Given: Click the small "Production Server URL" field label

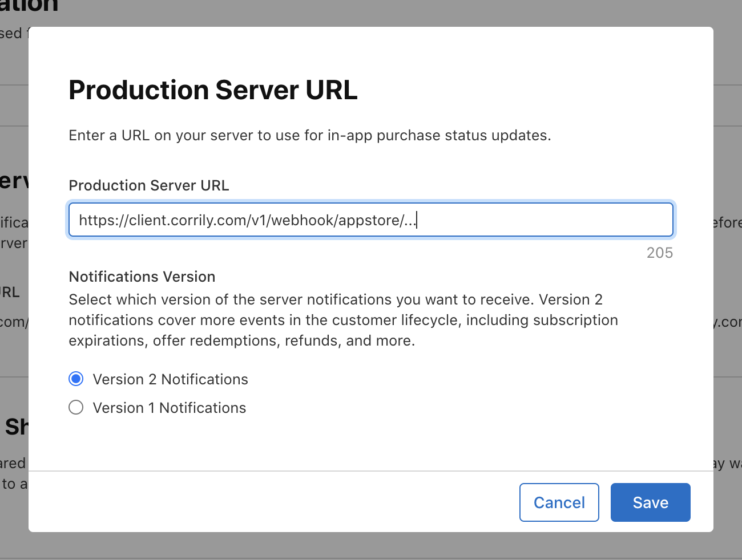Looking at the screenshot, I should [148, 185].
